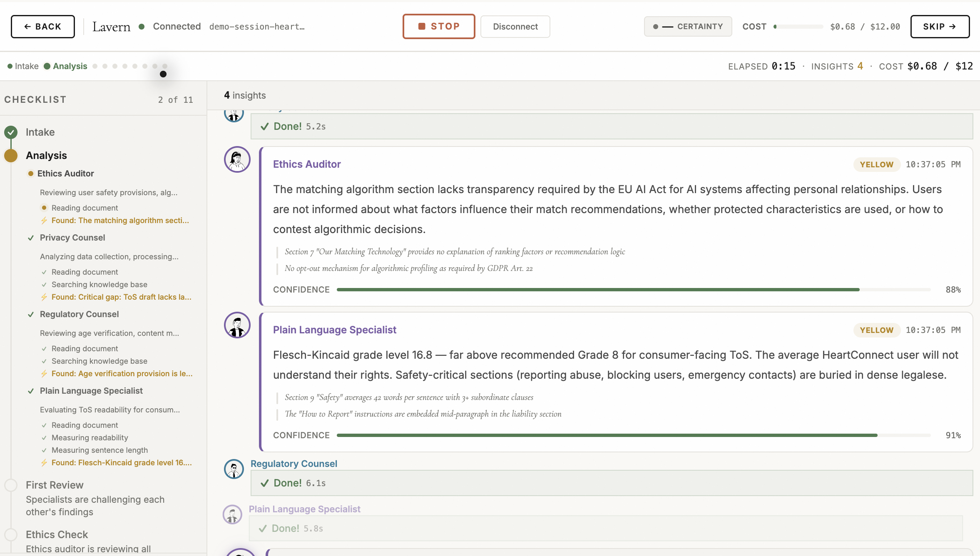980x556 pixels.
Task: Click the green Connected status dot
Action: click(x=142, y=27)
